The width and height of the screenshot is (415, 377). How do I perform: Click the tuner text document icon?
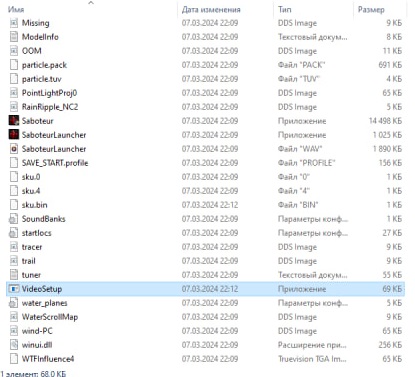click(14, 275)
